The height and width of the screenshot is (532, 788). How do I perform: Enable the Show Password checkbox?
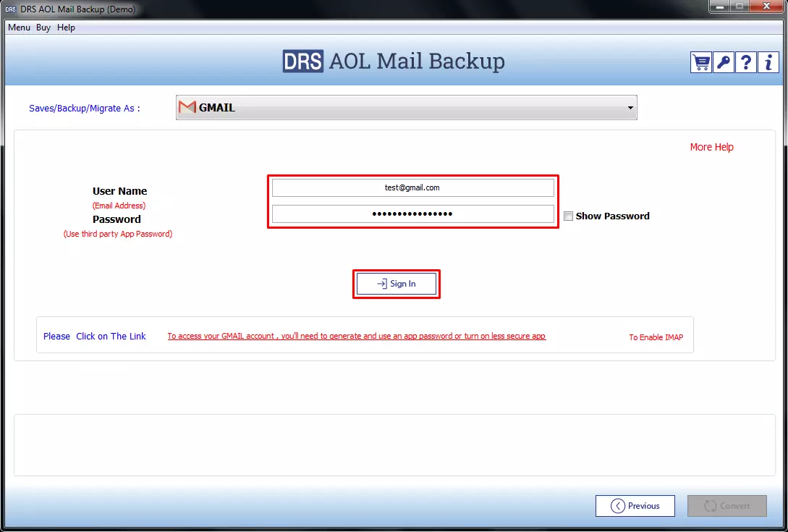(568, 216)
